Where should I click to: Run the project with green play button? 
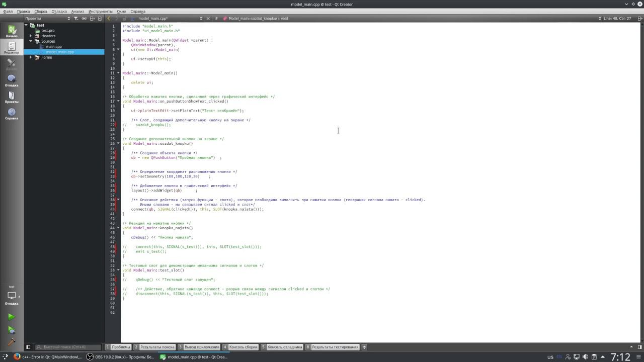click(12, 317)
